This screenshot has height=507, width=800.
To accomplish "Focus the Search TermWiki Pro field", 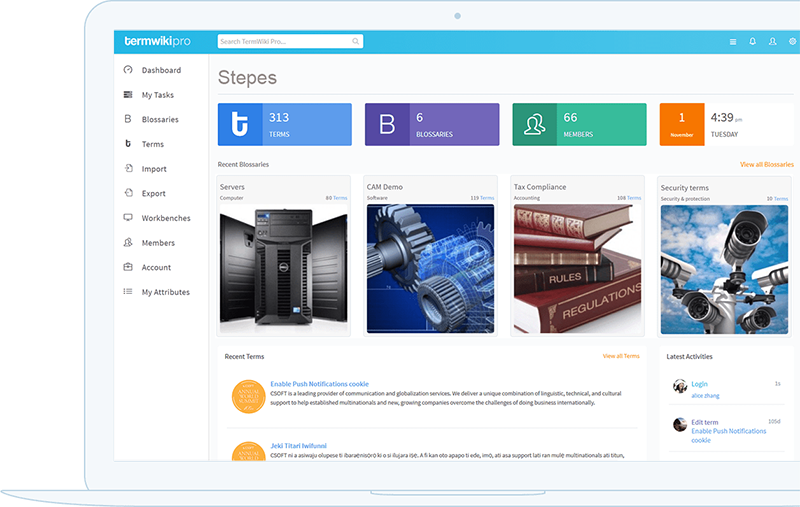I will pos(290,41).
